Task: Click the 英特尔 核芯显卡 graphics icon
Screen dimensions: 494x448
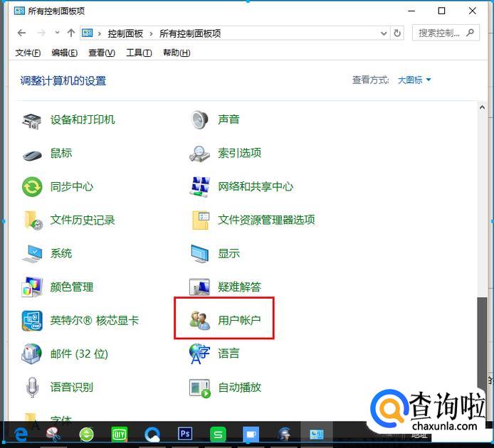Action: [33, 321]
